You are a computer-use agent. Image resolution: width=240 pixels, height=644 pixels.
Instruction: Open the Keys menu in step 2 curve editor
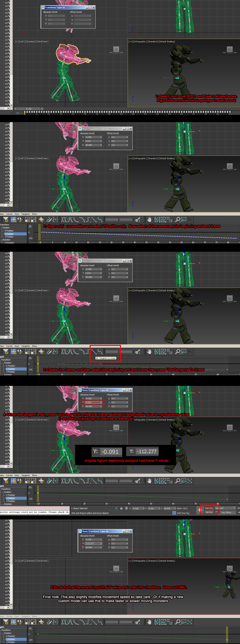(x=17, y=214)
